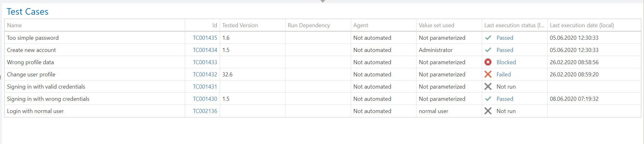Select the "Login with normal user" row name

(x=35, y=111)
